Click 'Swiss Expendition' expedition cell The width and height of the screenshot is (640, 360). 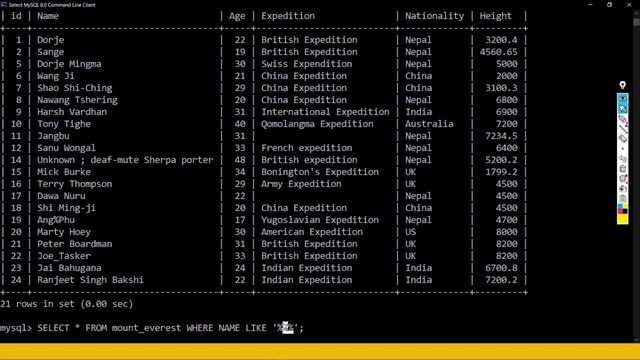coord(307,64)
